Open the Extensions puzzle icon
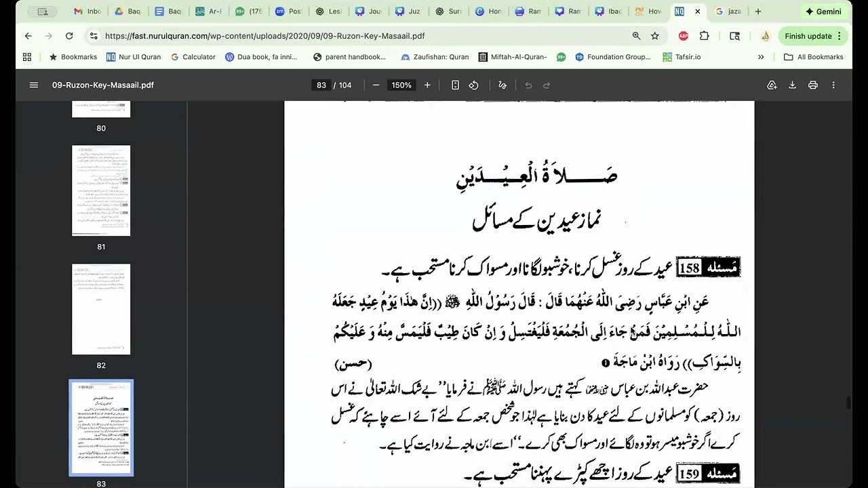This screenshot has width=868, height=488. (x=704, y=36)
